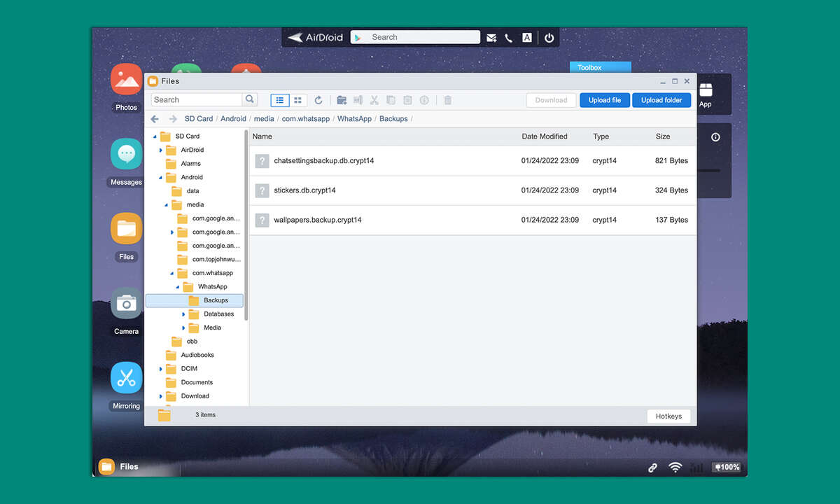Sort by Type column header
Viewport: 840px width, 504px height.
(x=601, y=136)
